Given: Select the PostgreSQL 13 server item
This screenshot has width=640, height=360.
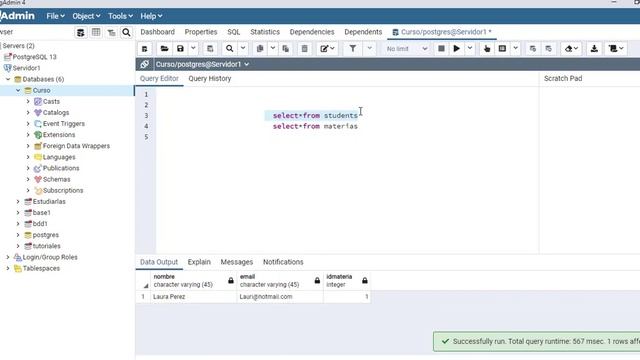Looking at the screenshot, I should point(34,57).
